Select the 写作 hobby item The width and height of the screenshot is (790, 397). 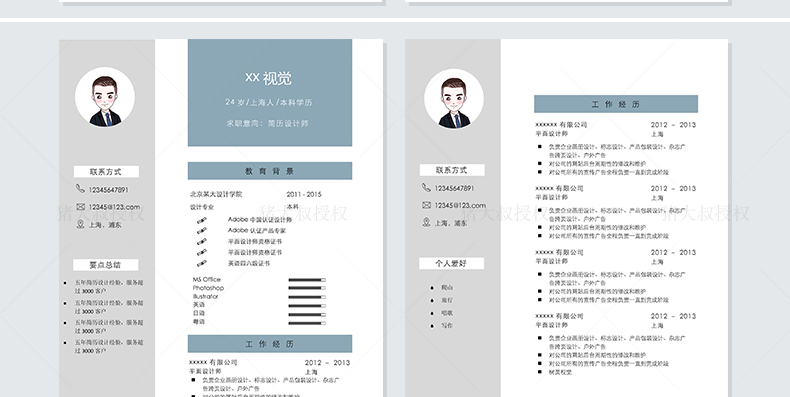point(447,325)
